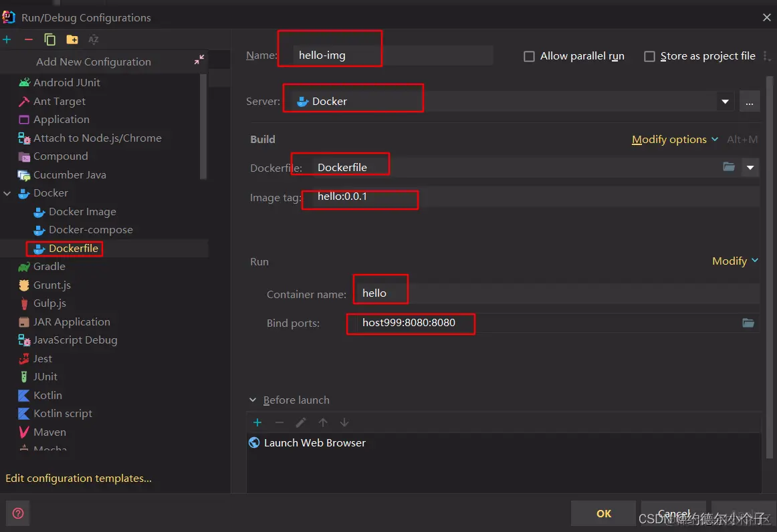Click the Container name field
This screenshot has height=532, width=777.
556,293
